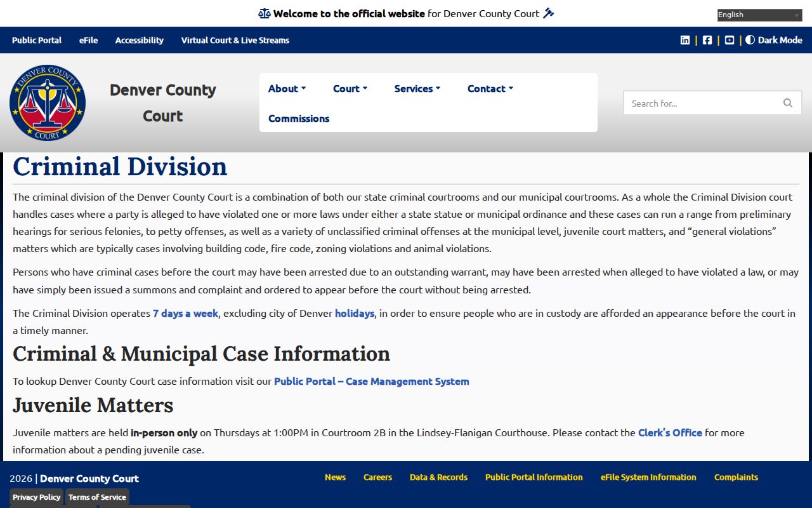The height and width of the screenshot is (508, 812).
Task: Open the LinkedIn social icon
Action: click(685, 40)
